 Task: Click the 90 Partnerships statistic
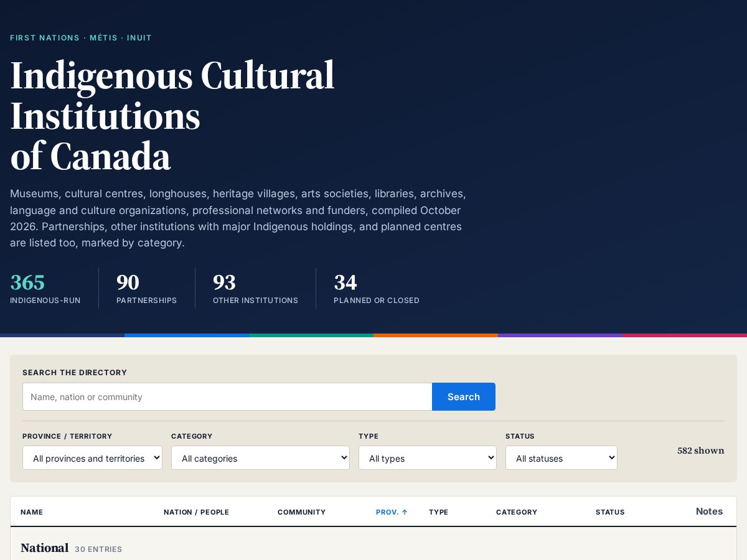tap(146, 288)
